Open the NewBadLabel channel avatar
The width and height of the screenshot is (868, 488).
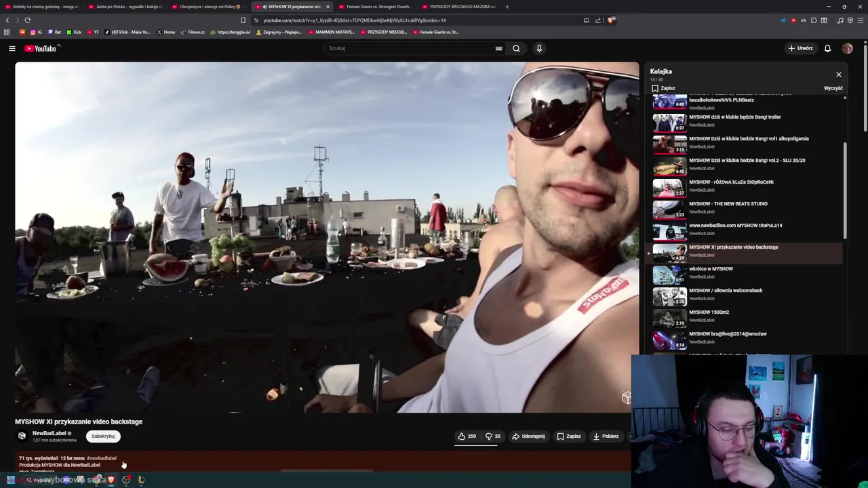click(x=22, y=436)
